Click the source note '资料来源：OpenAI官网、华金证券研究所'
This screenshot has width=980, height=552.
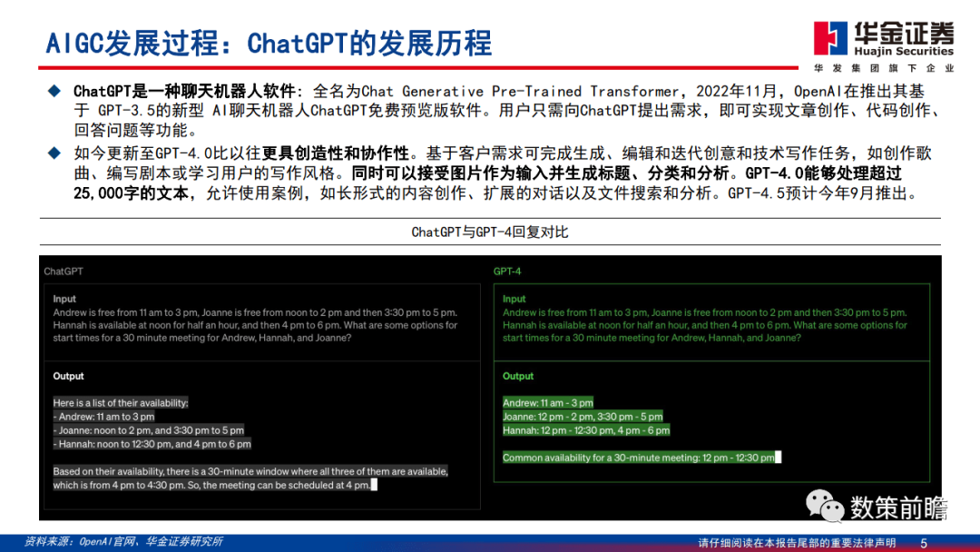coord(123,541)
